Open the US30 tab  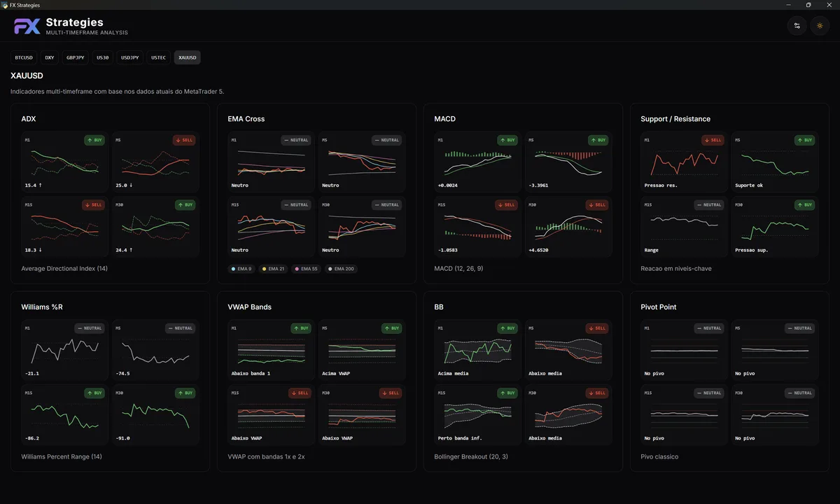(x=102, y=57)
